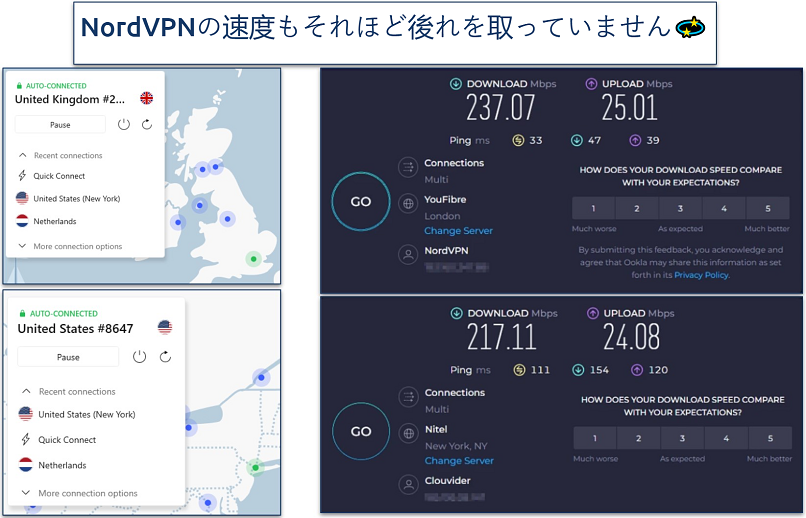Click the UK flag icon beside United Kingdom #2
This screenshot has height=518, width=806.
(146, 98)
